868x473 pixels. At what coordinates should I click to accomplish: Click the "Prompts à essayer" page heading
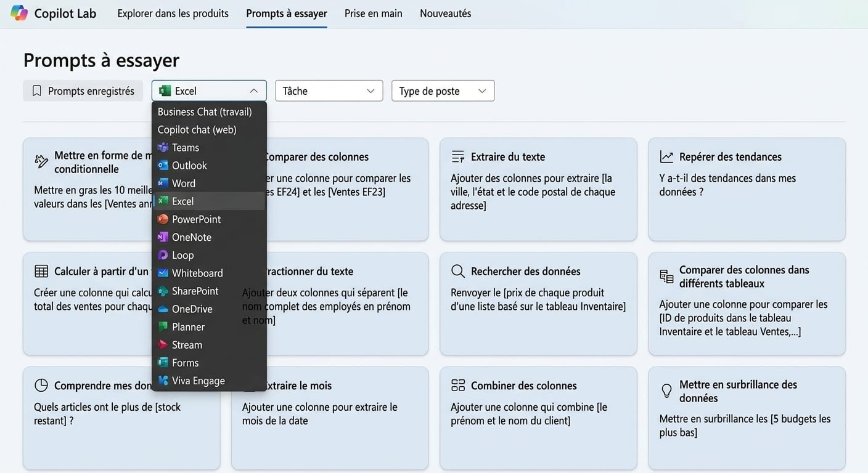(x=101, y=60)
